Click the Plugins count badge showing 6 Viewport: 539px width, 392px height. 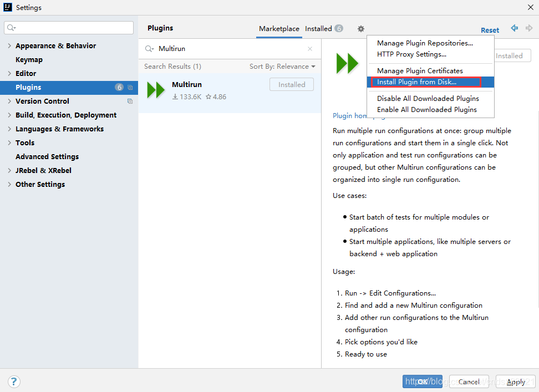pos(119,87)
